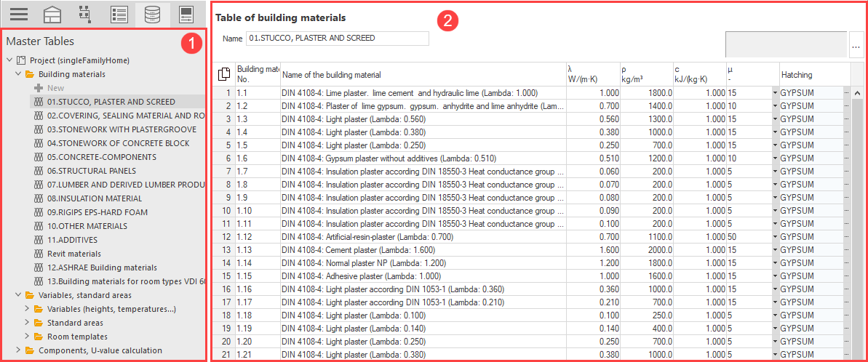Click row number 10 header
Image resolution: width=868 pixels, height=362 pixels.
[226, 211]
